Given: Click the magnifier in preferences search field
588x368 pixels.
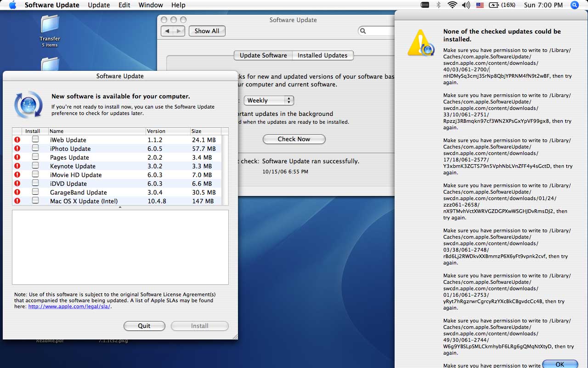Looking at the screenshot, I should tap(363, 31).
